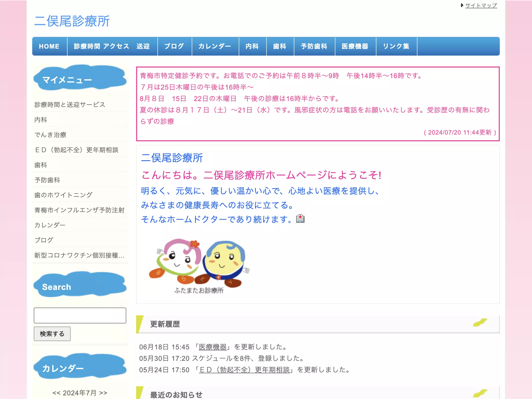This screenshot has width=532, height=399.
Task: Select 歯科 in the top navigation bar
Action: tap(280, 46)
